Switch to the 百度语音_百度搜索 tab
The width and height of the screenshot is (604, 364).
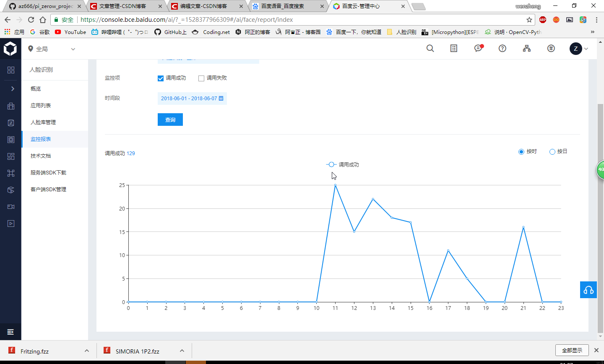(288, 6)
